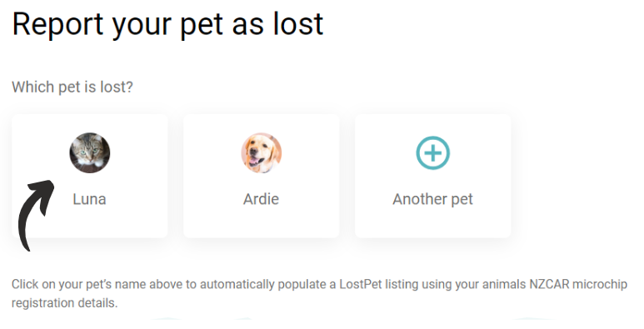Click the Another pet label

(433, 199)
